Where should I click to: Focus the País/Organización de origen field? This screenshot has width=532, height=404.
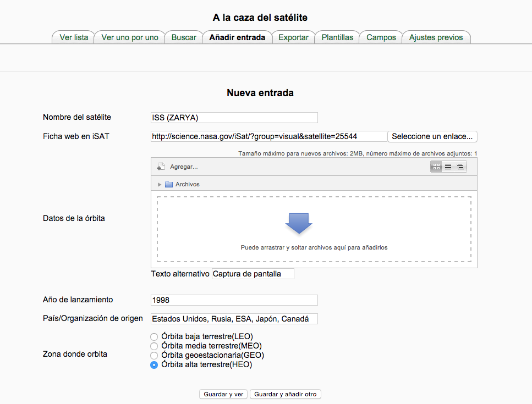pyautogui.click(x=234, y=319)
